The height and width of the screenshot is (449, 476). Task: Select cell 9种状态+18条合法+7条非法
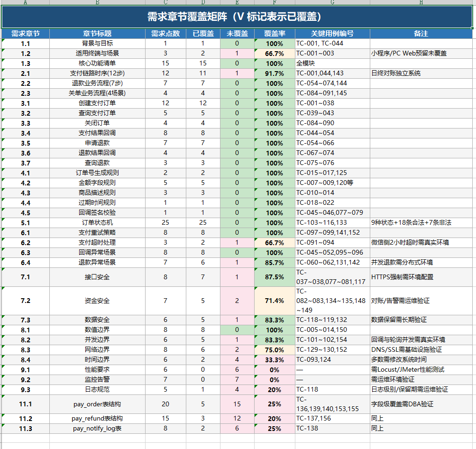421,223
